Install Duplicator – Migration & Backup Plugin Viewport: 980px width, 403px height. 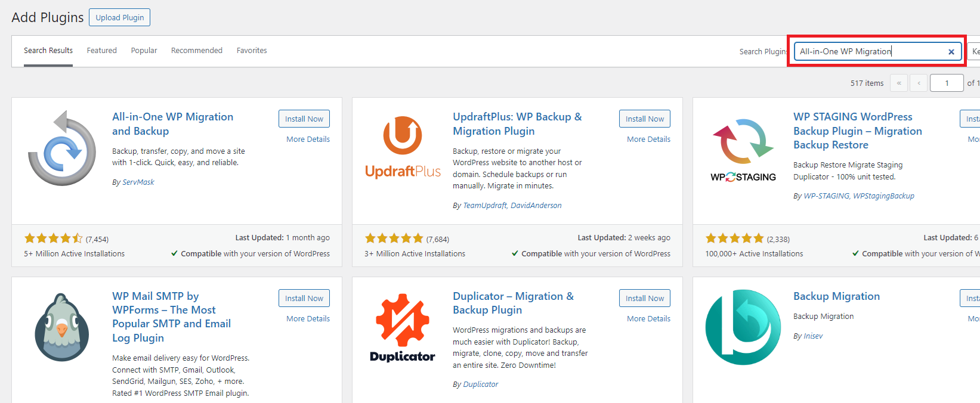click(645, 298)
